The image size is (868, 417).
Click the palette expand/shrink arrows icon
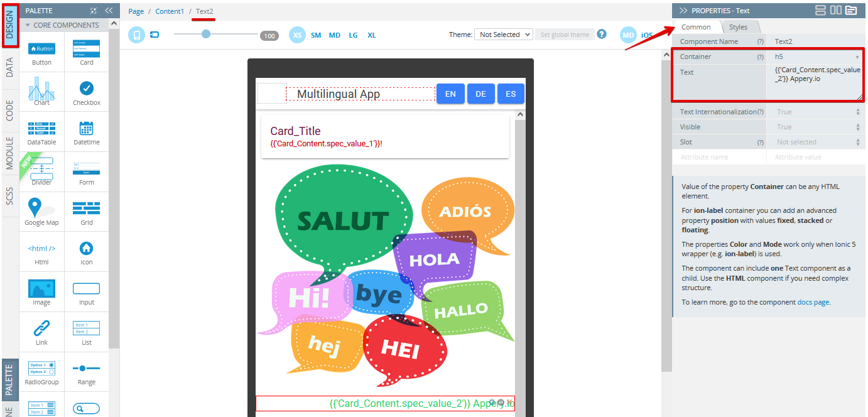[94, 11]
